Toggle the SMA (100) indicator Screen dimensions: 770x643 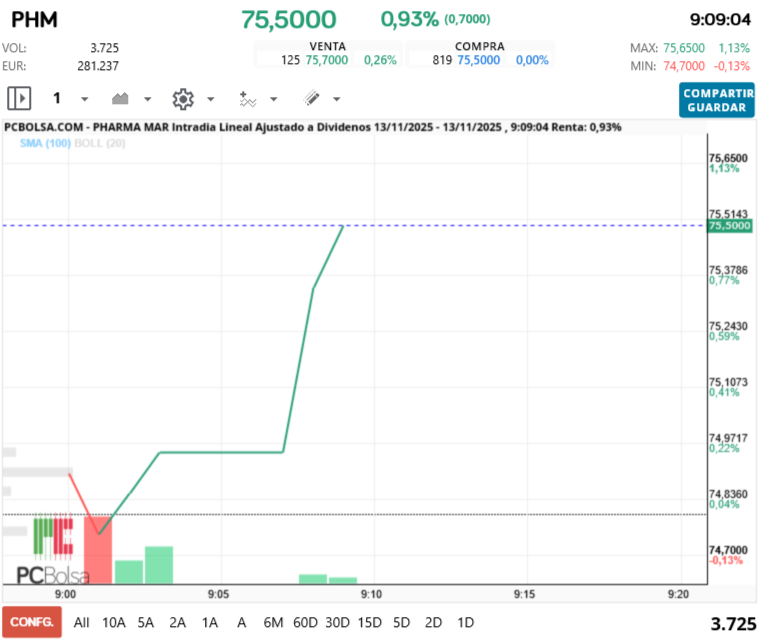click(44, 144)
